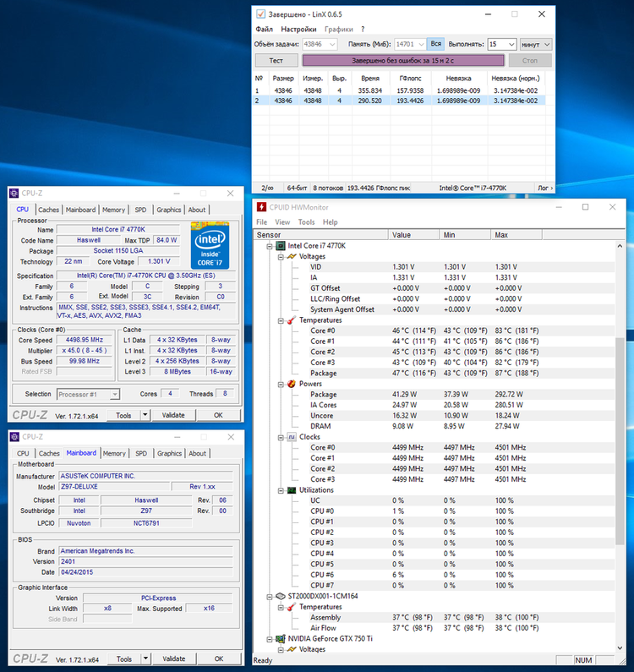Viewport: 634px width, 672px height.
Task: Click the red HWMonitor title bar icon
Action: [261, 207]
